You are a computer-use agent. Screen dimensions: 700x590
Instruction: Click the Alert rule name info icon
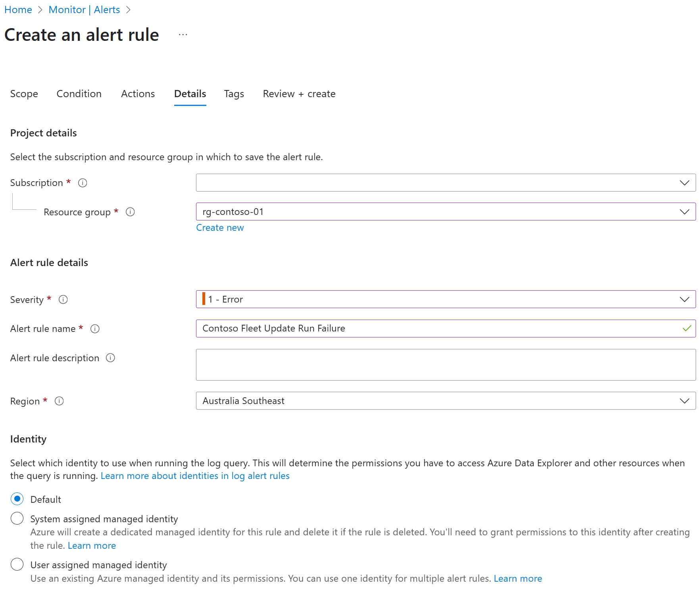(x=95, y=329)
